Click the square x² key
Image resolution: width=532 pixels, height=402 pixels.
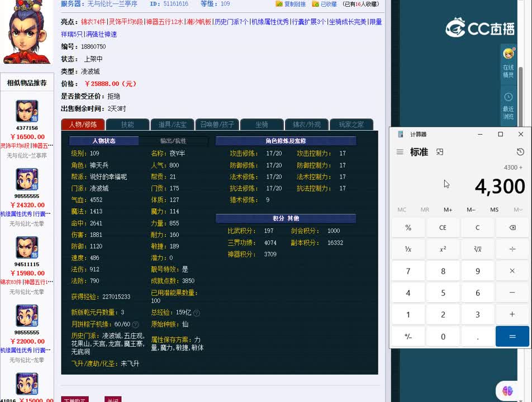tap(443, 249)
